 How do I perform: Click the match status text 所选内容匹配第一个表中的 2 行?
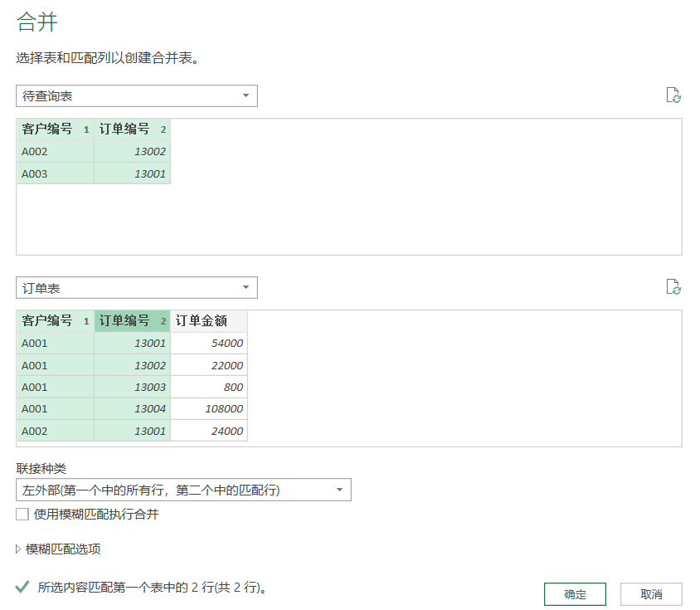tap(152, 588)
